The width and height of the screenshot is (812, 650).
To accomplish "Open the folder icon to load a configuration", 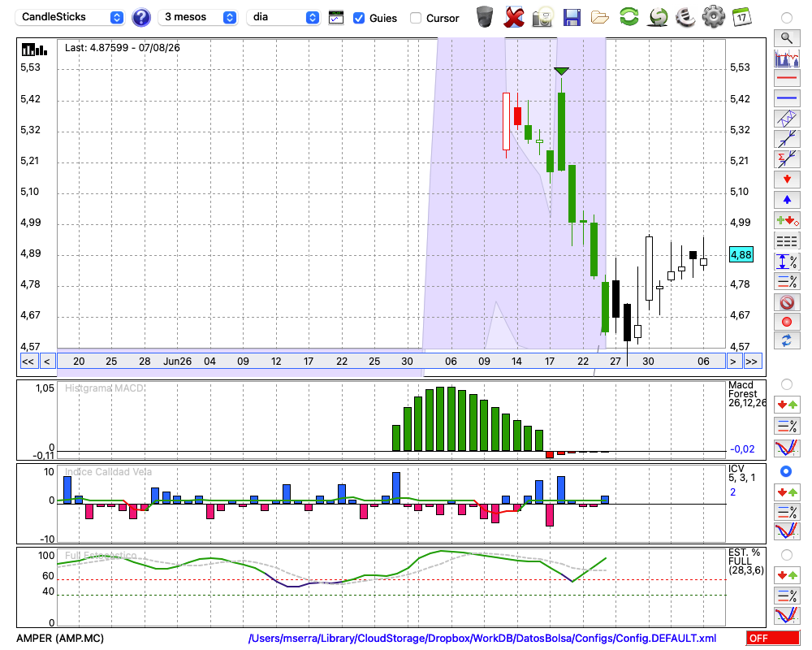I will (600, 18).
